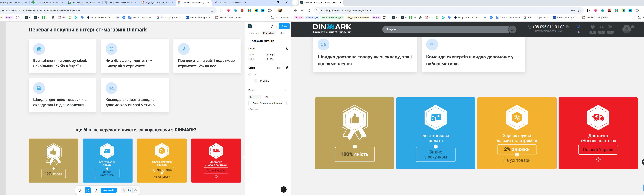Click the Ask to edit button
Screen dimensions: 644x195
[x=108, y=190]
